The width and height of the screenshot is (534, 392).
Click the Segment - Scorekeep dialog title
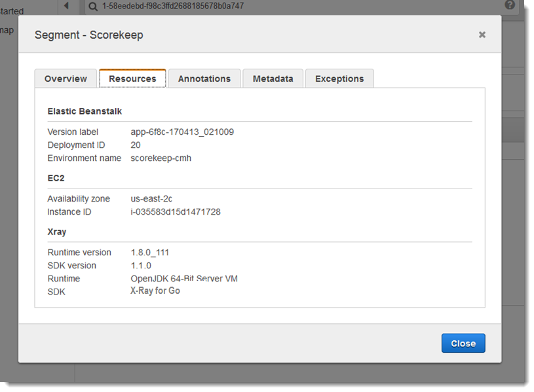click(x=87, y=34)
